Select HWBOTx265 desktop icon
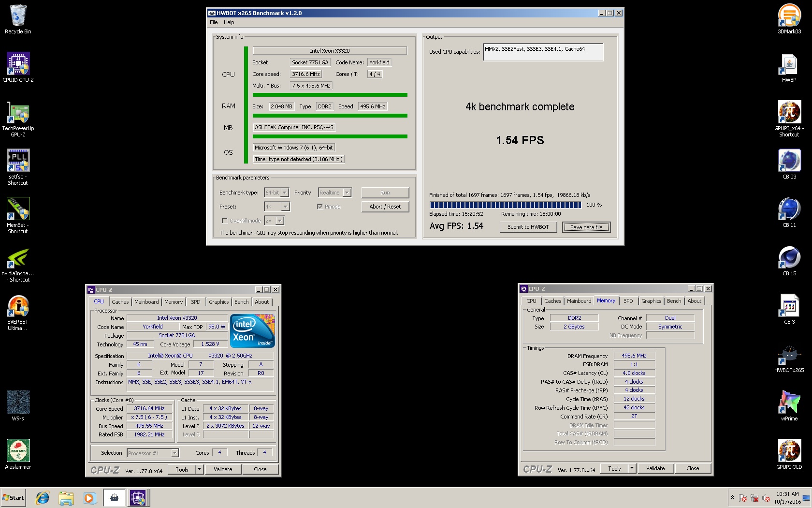Screen dimensions: 812x508 789,358
